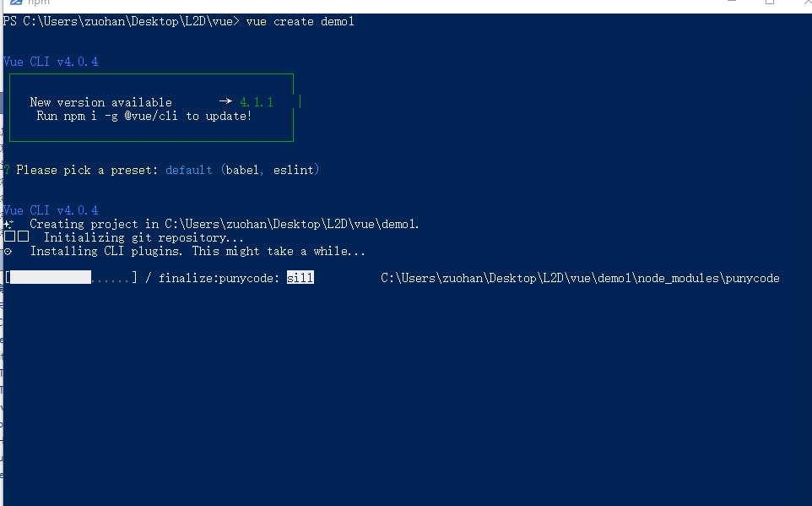Viewport: 812px width, 506px height.
Task: Click the PowerShell icon in the title bar
Action: (15, 2)
